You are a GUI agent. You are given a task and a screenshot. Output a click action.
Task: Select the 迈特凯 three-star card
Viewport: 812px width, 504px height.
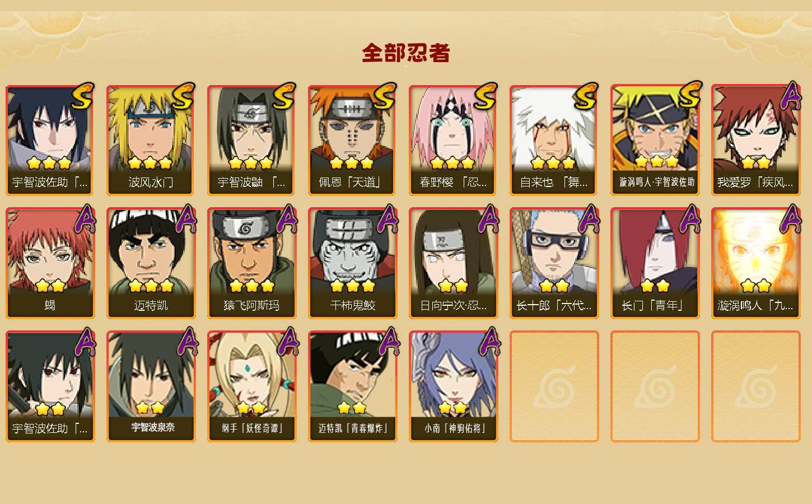coord(151,263)
